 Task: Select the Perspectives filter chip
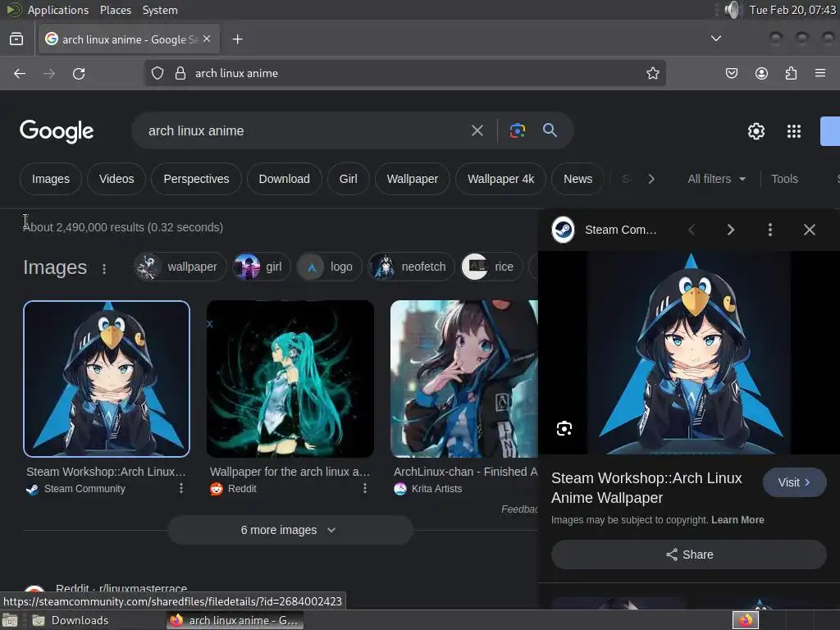[196, 179]
